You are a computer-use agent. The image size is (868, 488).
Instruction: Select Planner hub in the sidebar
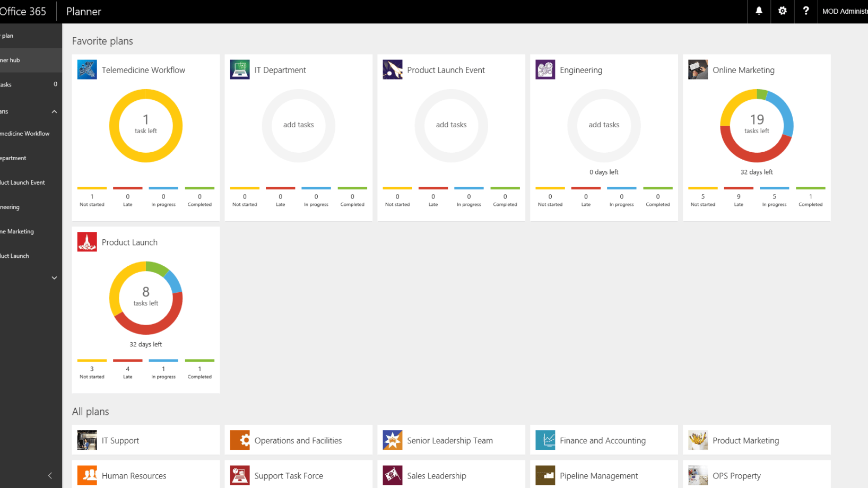coord(31,60)
